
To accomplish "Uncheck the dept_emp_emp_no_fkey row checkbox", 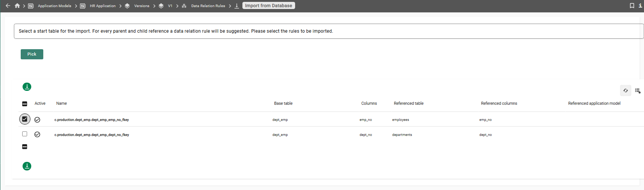I will (25, 119).
